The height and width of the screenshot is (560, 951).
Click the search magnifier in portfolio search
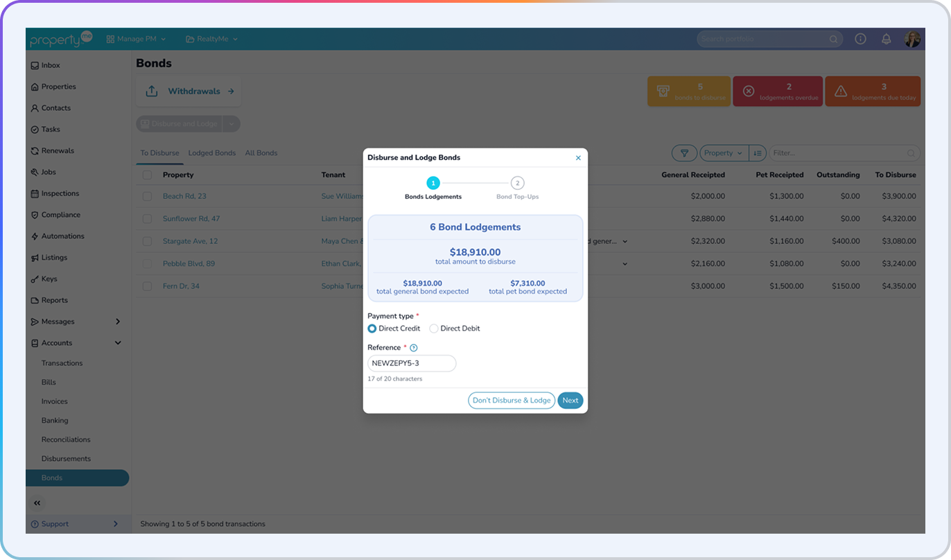[834, 40]
